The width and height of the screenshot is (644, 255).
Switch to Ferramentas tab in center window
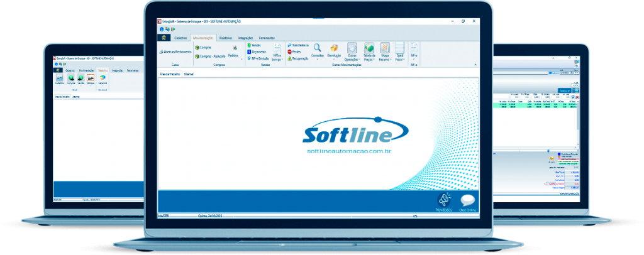click(x=267, y=38)
